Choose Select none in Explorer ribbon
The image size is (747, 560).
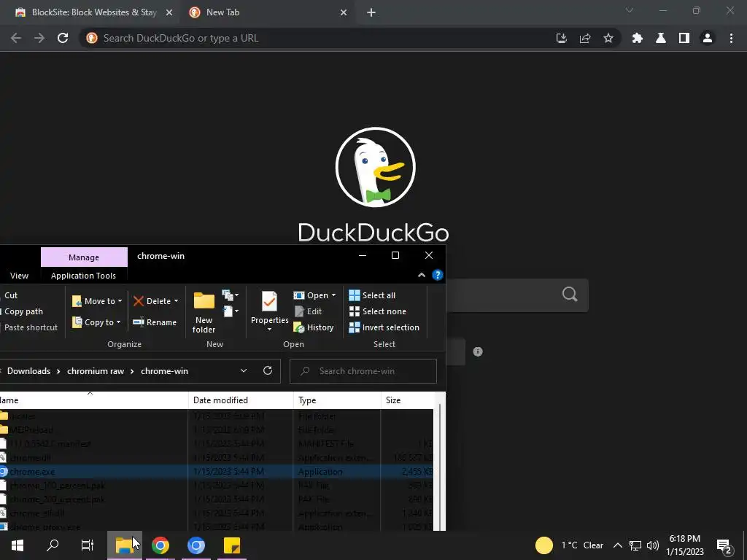pyautogui.click(x=378, y=311)
